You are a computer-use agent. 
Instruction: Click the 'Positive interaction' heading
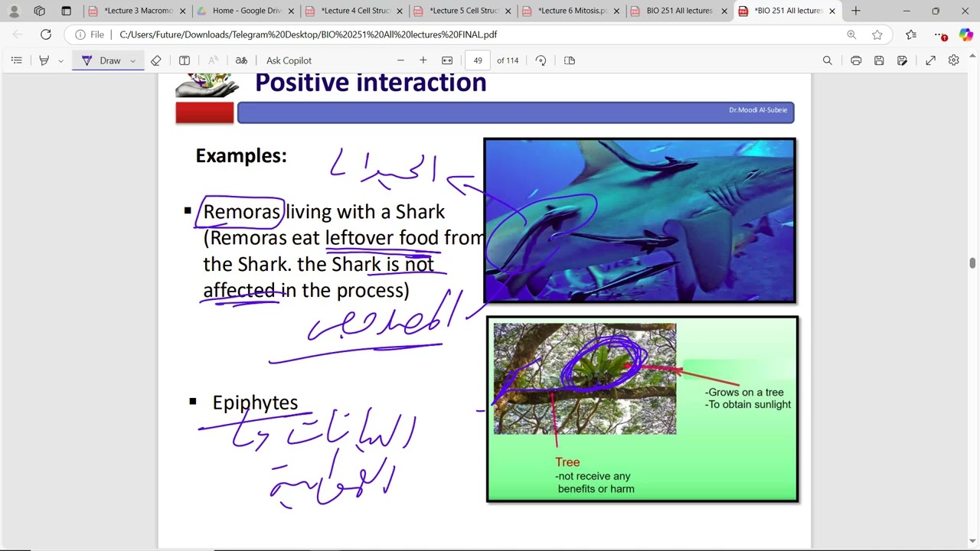[x=371, y=83]
